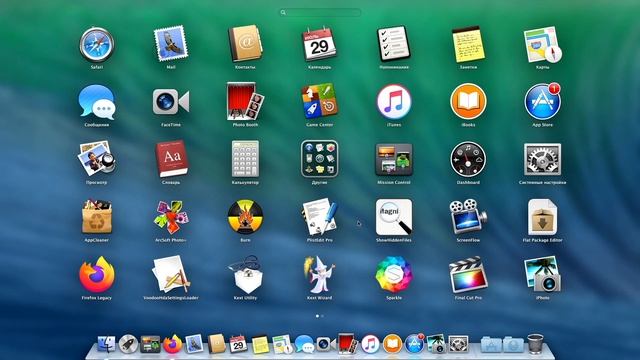This screenshot has height=360, width=640.
Task: Open Карты maps app in Launchpad grid
Action: 542,44
